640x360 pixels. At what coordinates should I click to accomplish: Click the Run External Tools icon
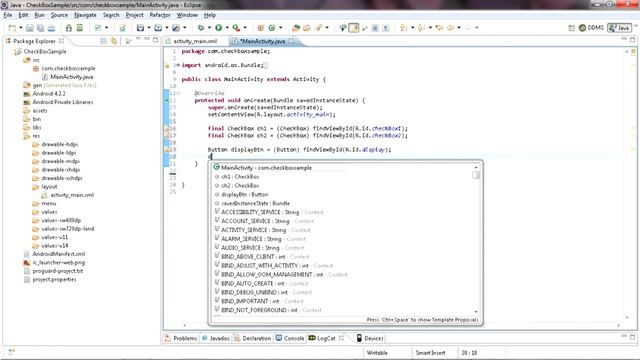236,28
